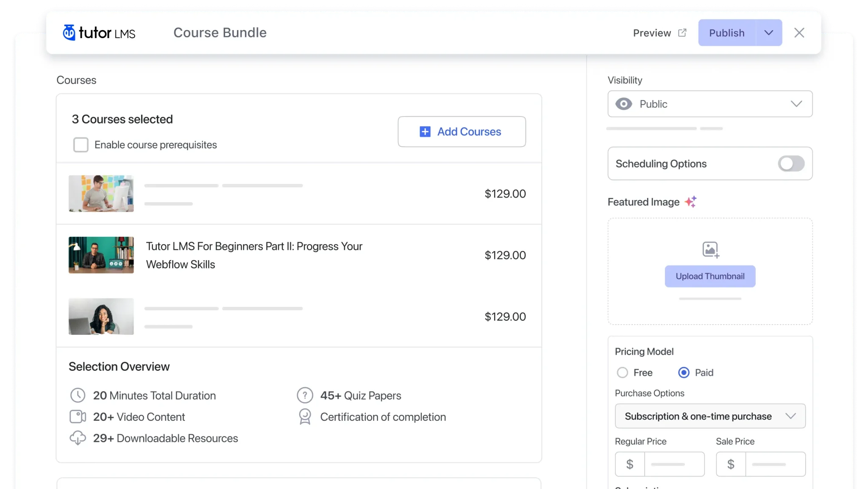Select the Free pricing model radio
The width and height of the screenshot is (868, 489).
coord(622,372)
